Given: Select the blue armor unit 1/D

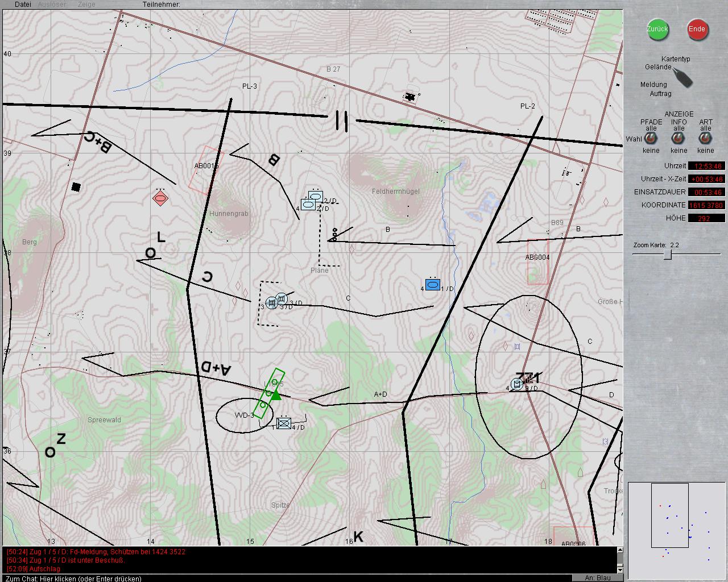Looking at the screenshot, I should pos(432,285).
